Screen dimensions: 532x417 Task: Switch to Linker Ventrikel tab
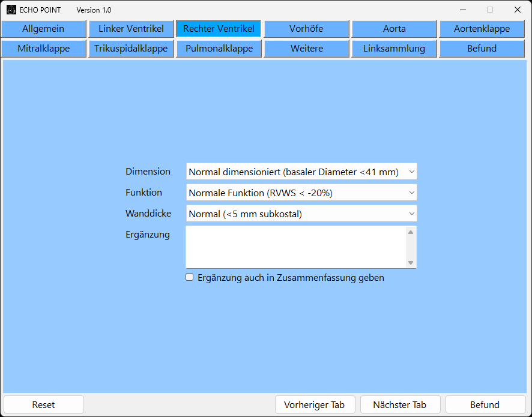click(x=131, y=29)
